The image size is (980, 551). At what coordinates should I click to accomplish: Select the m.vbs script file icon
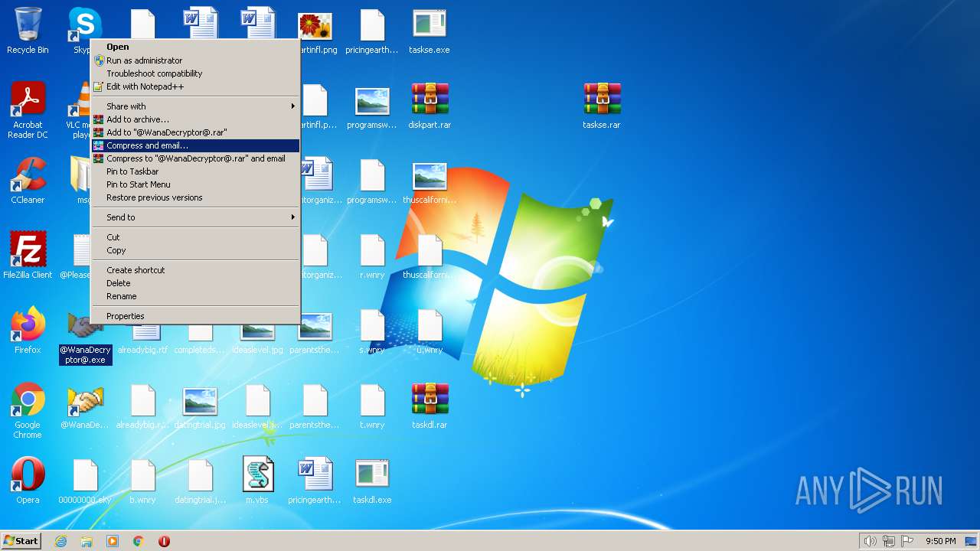[257, 481]
